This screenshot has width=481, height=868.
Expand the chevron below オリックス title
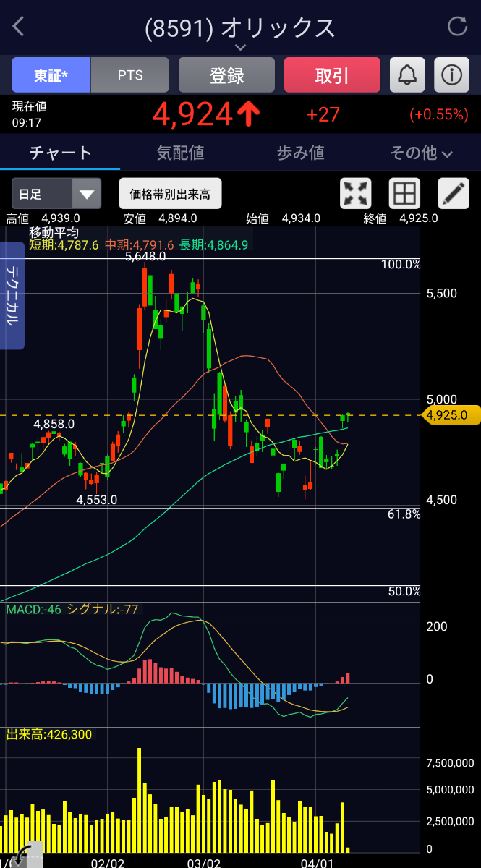240,48
